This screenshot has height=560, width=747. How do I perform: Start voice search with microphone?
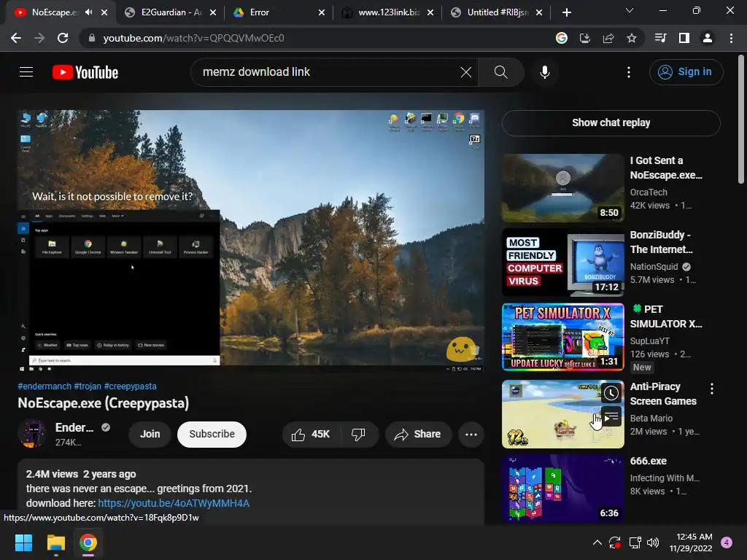click(544, 72)
